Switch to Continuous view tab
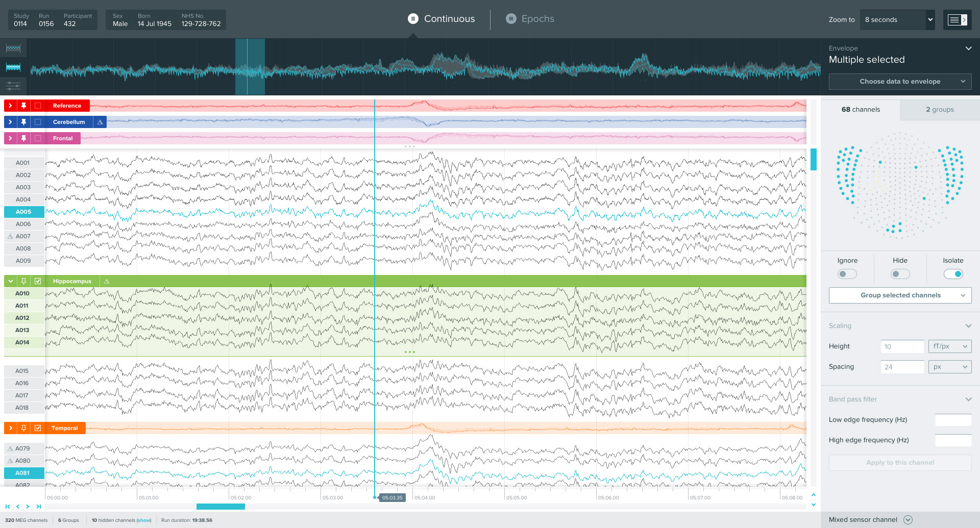Viewport: 980px width, 528px height. pyautogui.click(x=442, y=19)
